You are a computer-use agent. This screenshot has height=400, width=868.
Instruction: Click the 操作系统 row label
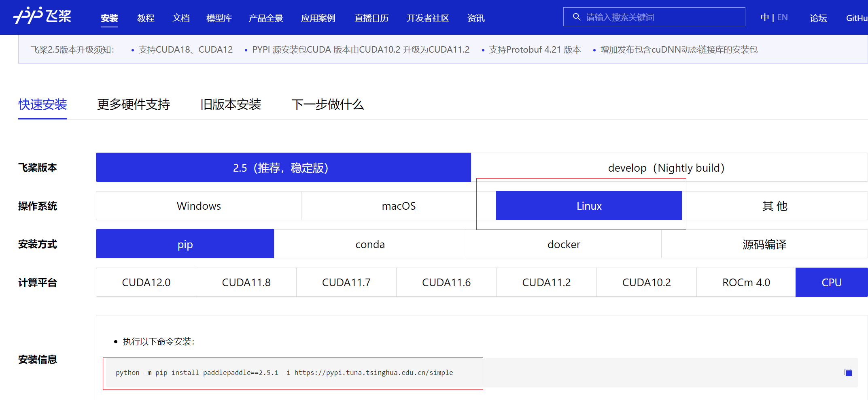[x=38, y=206]
